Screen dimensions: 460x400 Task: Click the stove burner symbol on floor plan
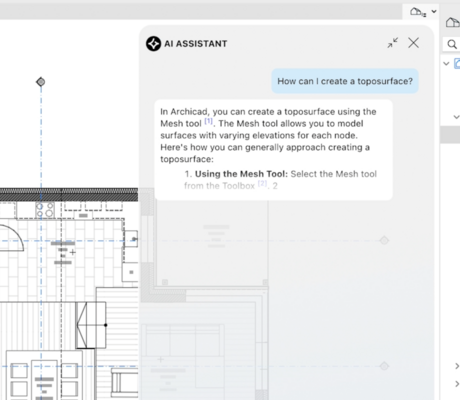pos(45,210)
